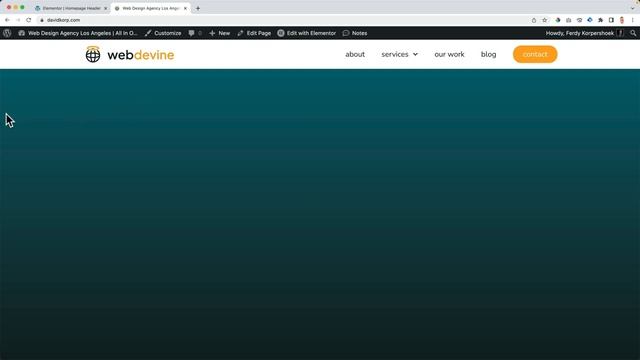Open a new browser tab
This screenshot has width=640, height=360.
pos(198,8)
